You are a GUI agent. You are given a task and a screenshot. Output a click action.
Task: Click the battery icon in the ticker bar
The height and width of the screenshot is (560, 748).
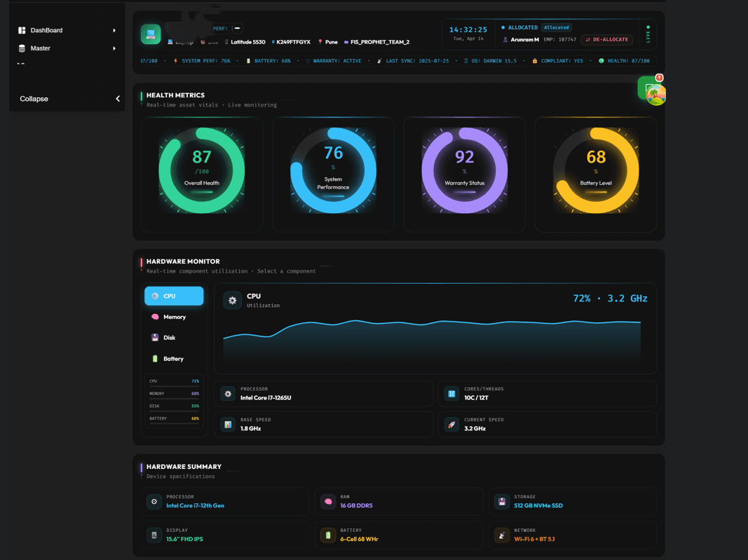pos(248,61)
